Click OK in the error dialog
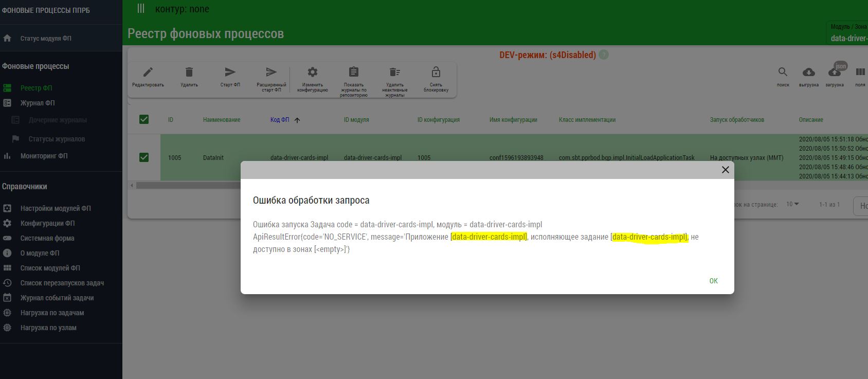 click(713, 281)
